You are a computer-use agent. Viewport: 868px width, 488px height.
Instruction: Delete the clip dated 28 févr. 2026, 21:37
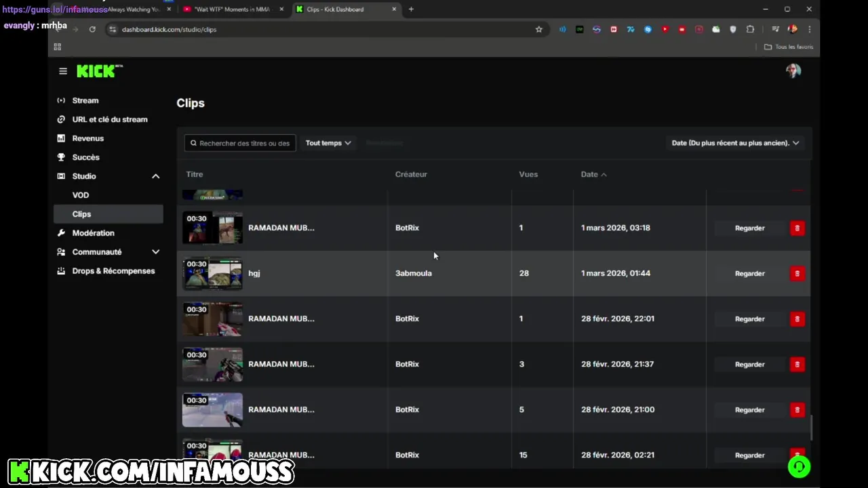[797, 365]
